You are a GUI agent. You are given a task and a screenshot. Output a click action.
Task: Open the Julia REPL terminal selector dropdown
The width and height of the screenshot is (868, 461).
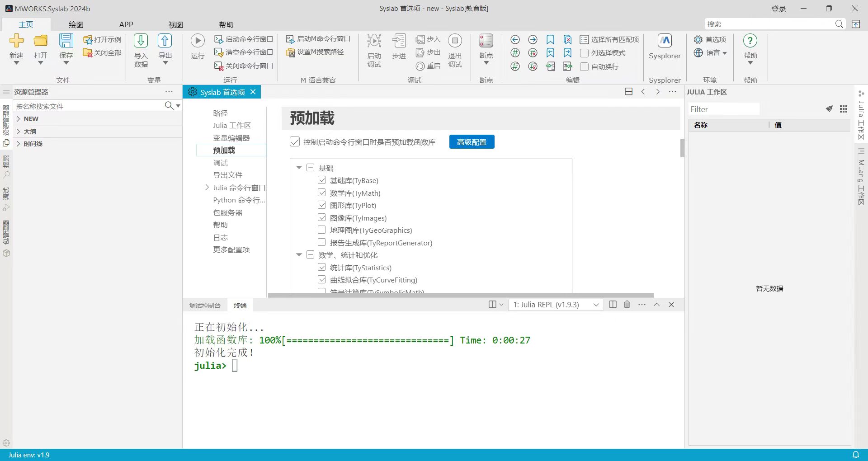(x=556, y=305)
